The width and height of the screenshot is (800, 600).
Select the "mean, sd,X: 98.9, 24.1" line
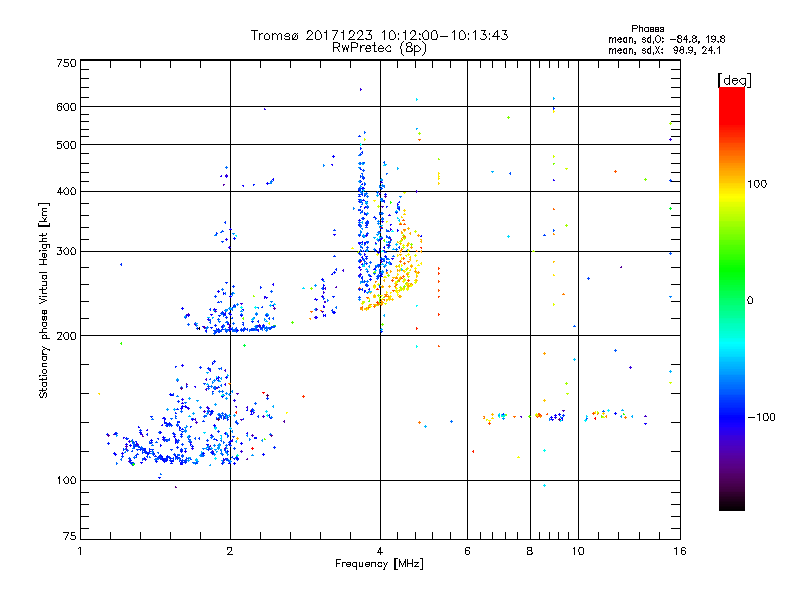pos(664,51)
